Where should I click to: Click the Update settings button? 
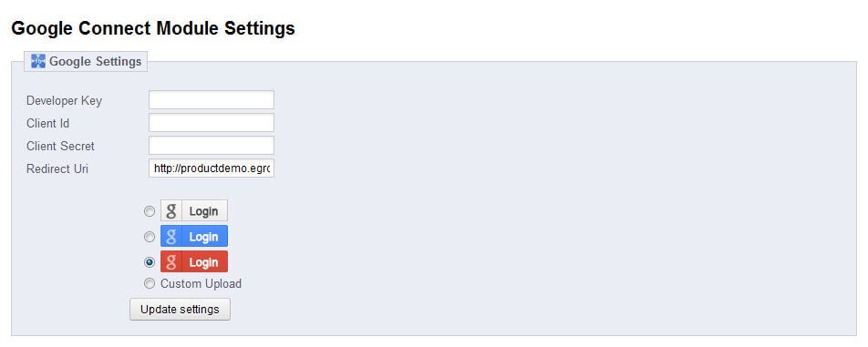[180, 309]
